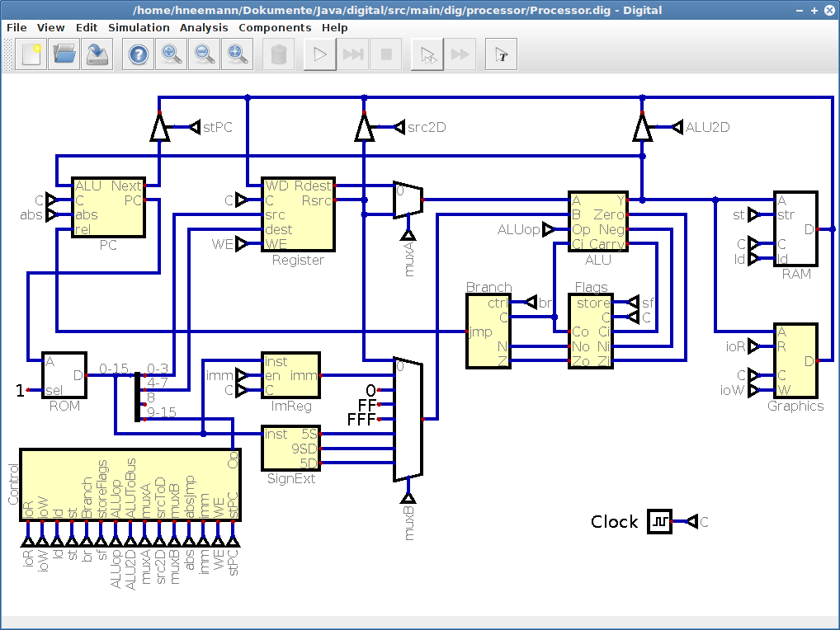Click the text tool toolbar icon
The image size is (840, 630).
[502, 54]
